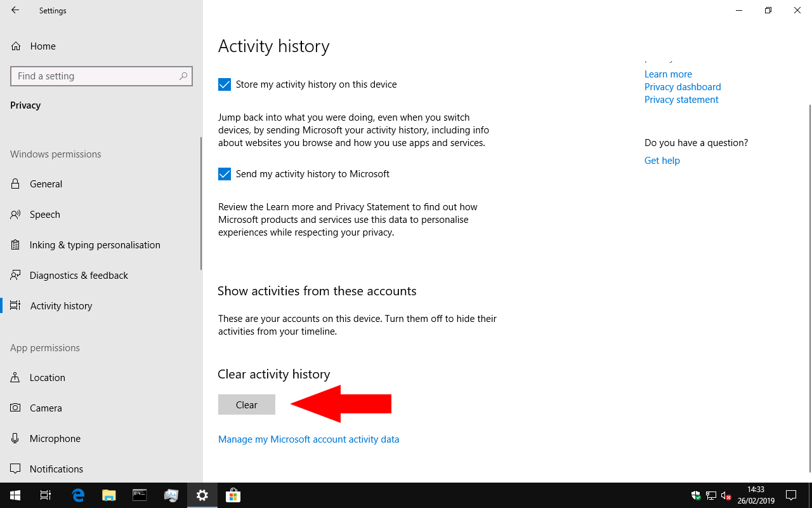812x508 pixels.
Task: Open the Windows Start menu
Action: tap(15, 495)
